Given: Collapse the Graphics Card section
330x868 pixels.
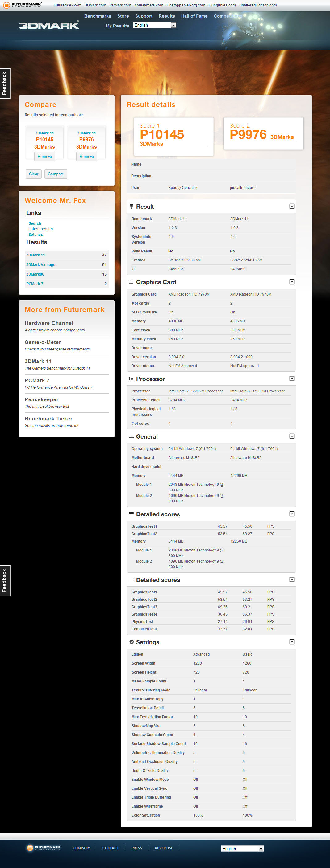Looking at the screenshot, I should [x=292, y=282].
